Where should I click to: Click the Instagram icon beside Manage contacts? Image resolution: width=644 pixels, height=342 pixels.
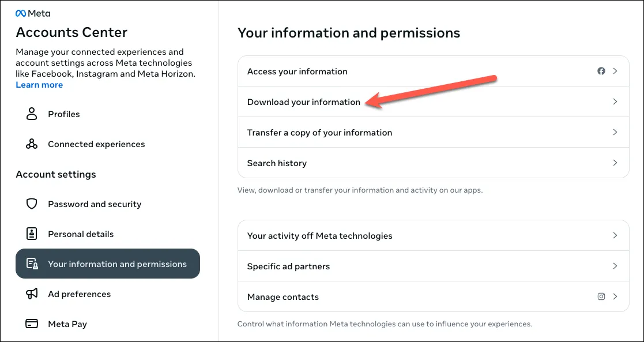tap(601, 297)
